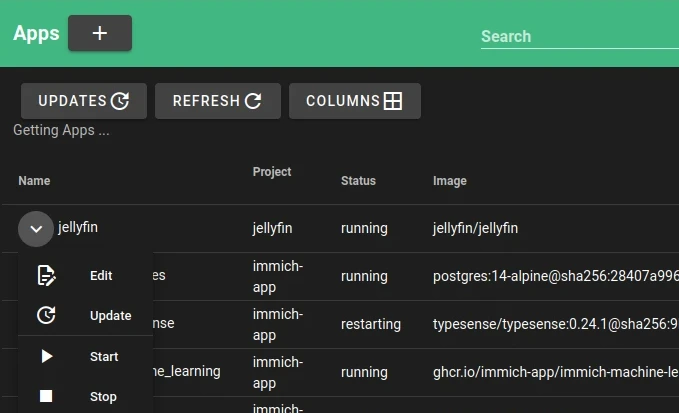This screenshot has height=413, width=679.
Task: Sort by the Name column header
Action: [x=34, y=181]
